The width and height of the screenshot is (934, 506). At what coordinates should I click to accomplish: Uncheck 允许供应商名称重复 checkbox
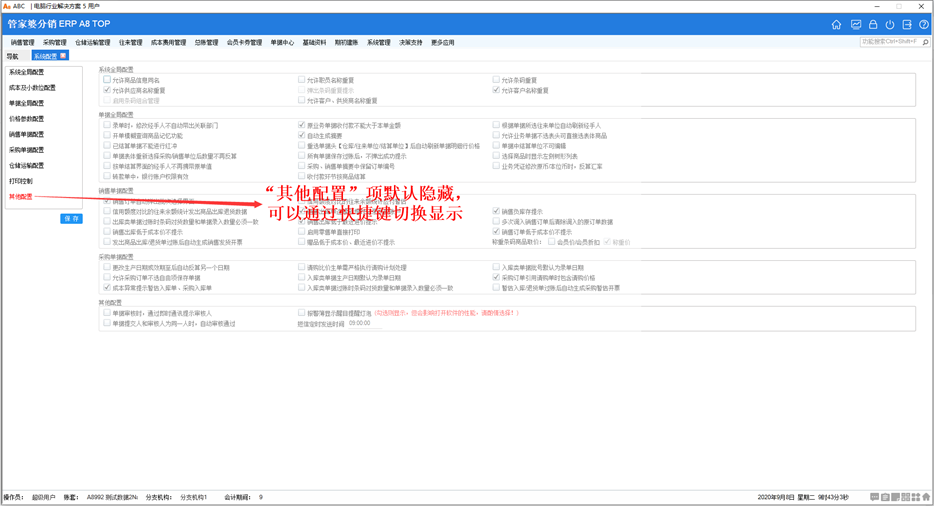pos(107,90)
